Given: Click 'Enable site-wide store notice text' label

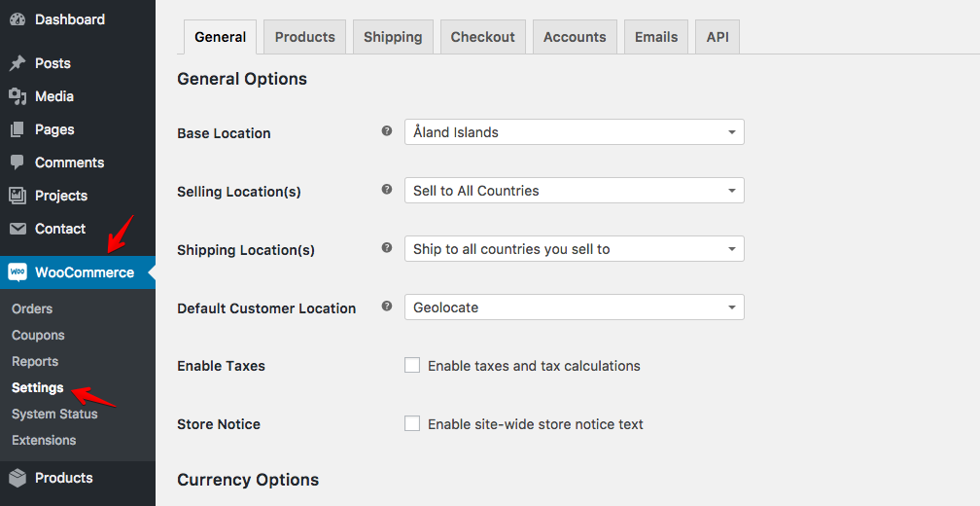Looking at the screenshot, I should tap(536, 424).
